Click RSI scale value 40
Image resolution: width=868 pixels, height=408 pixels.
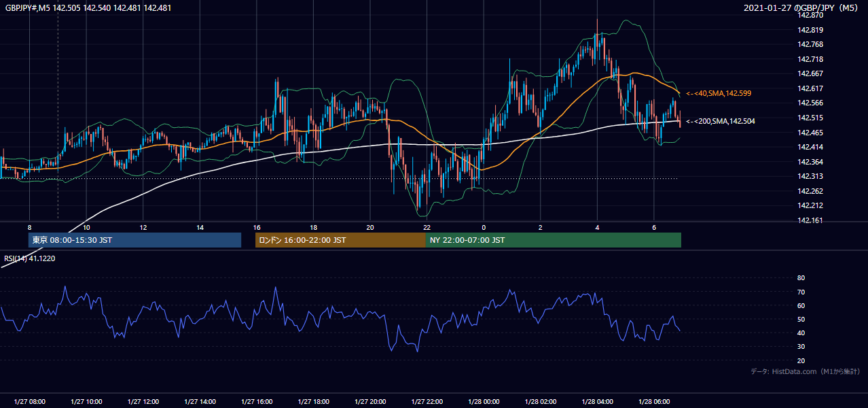(801, 333)
